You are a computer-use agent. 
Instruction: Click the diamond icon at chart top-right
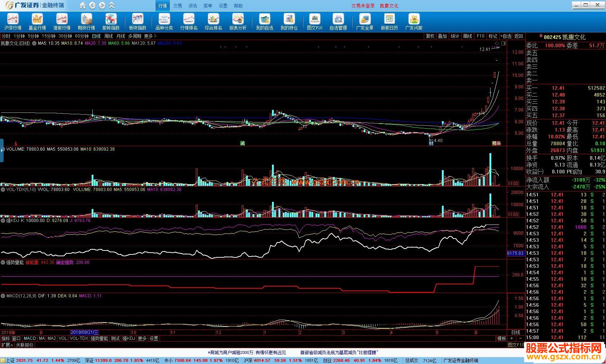pos(497,43)
